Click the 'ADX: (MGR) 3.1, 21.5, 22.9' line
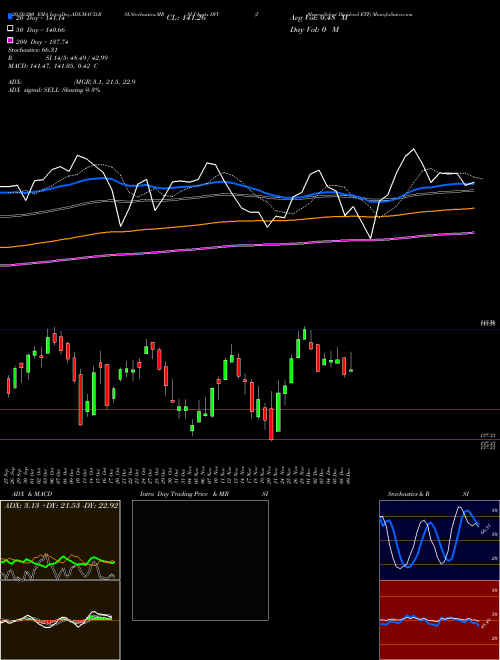Image resolution: width=500 pixels, height=660 pixels. [72, 82]
